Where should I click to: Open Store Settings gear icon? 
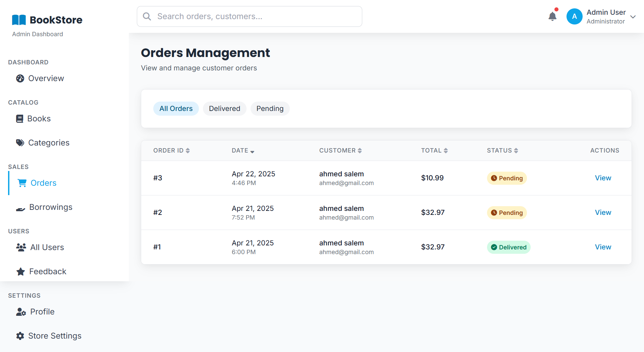click(x=20, y=336)
